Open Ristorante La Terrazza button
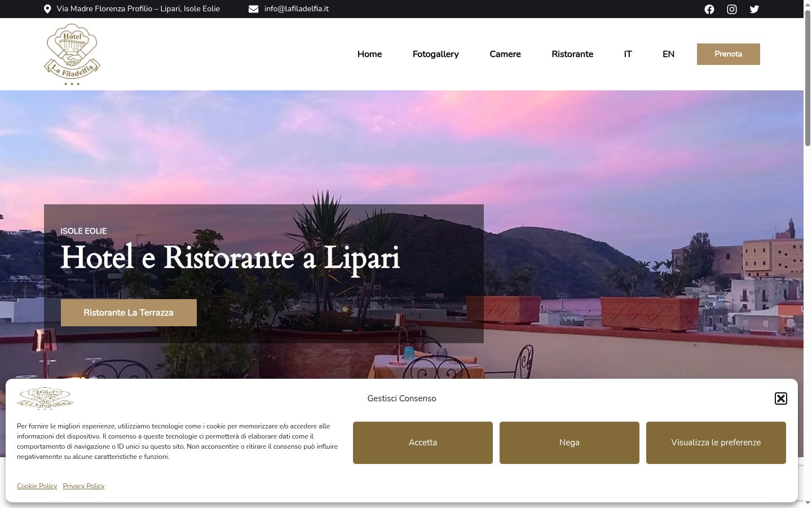 (x=129, y=313)
